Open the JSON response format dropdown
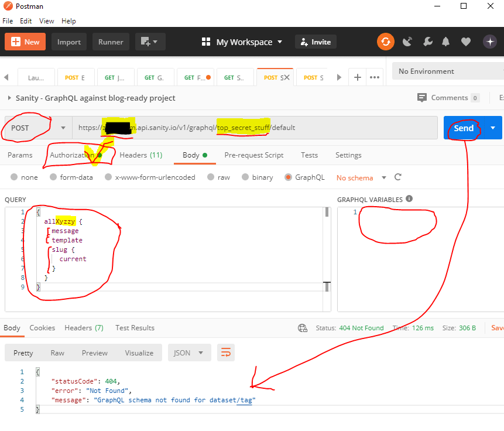This screenshot has width=504, height=431. click(189, 353)
